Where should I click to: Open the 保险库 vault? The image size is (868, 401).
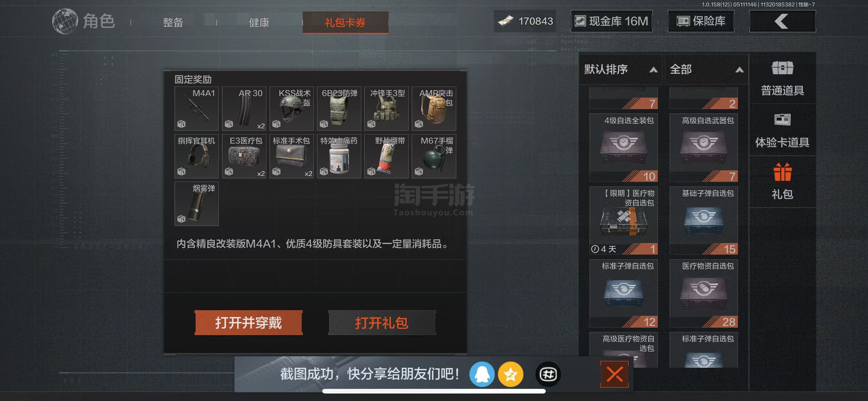pyautogui.click(x=701, y=21)
